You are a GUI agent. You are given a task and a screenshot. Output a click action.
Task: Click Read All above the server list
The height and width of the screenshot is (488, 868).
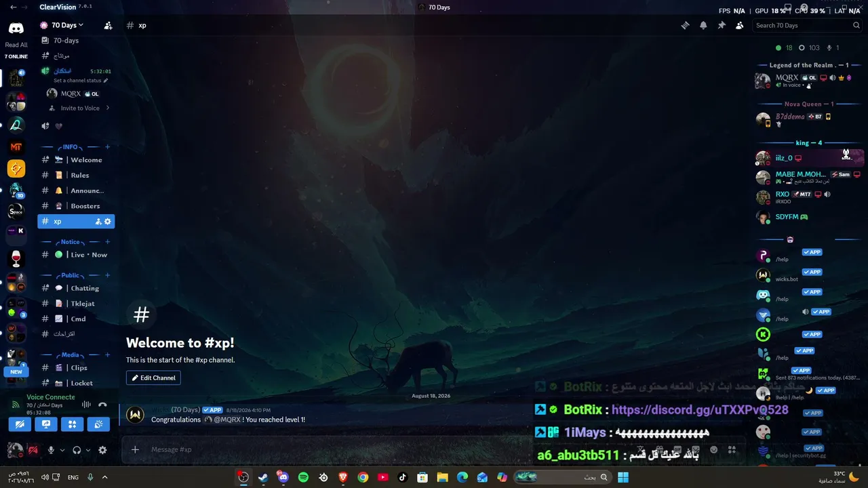point(16,45)
